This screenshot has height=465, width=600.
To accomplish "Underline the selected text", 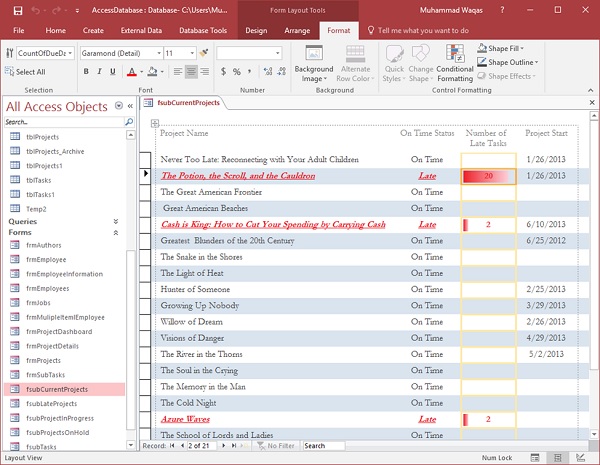I will [x=113, y=72].
